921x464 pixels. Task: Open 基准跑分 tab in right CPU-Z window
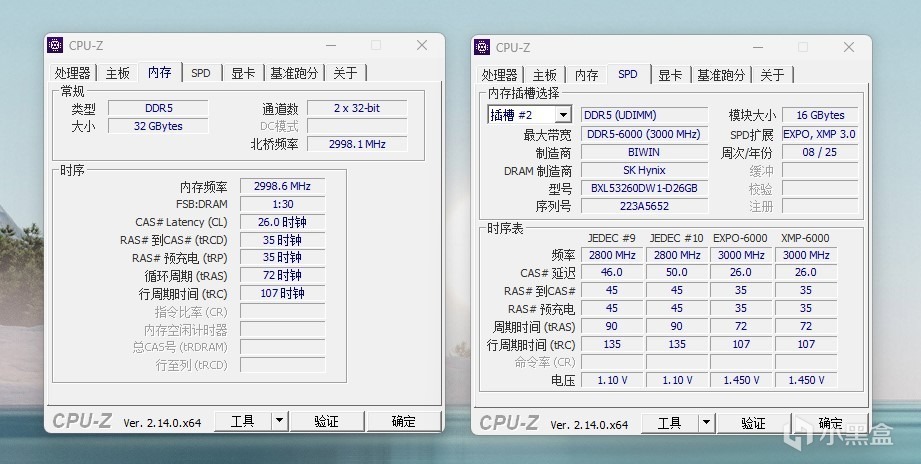tap(721, 75)
